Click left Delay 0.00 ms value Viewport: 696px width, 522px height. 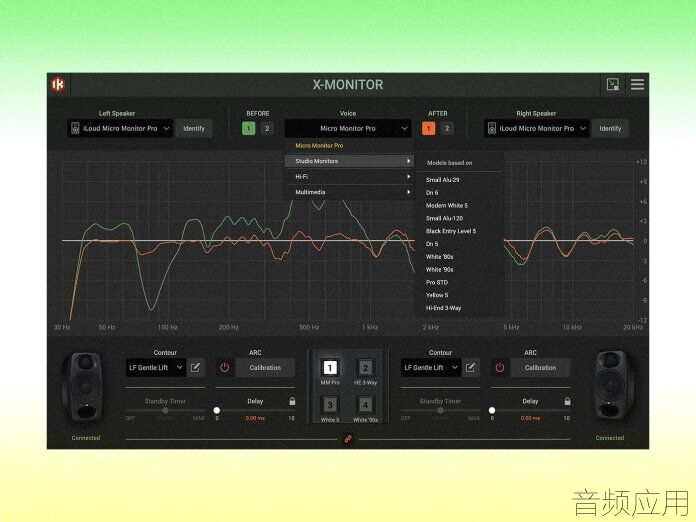255,418
